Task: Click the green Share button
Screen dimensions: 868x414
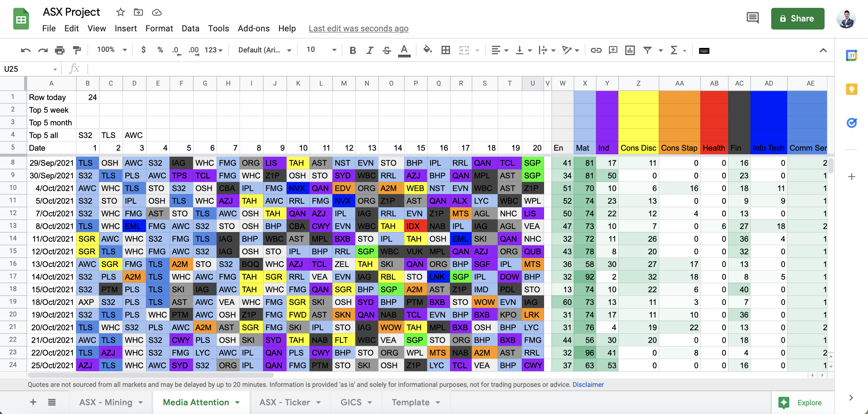Action: 797,18
